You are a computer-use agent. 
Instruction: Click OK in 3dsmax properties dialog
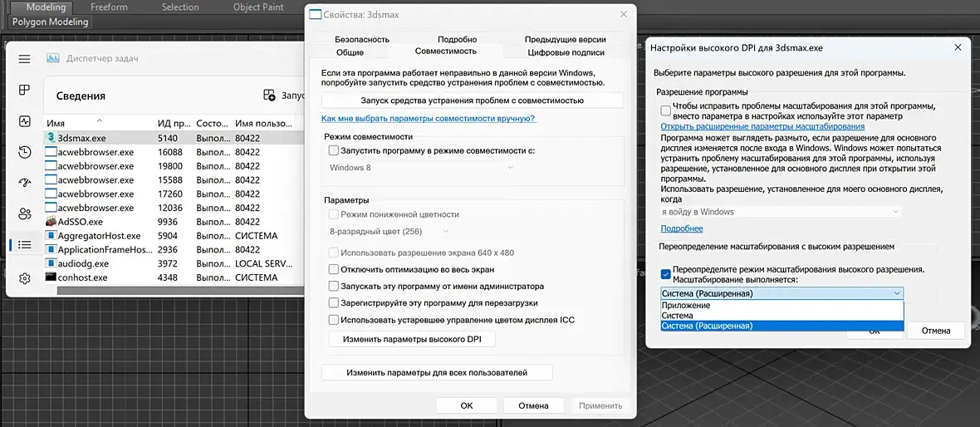pos(467,405)
